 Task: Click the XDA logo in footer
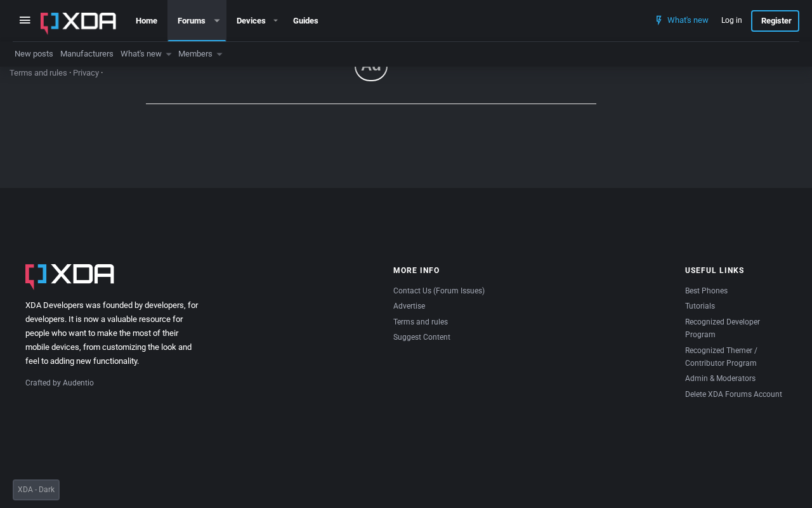pos(70,276)
